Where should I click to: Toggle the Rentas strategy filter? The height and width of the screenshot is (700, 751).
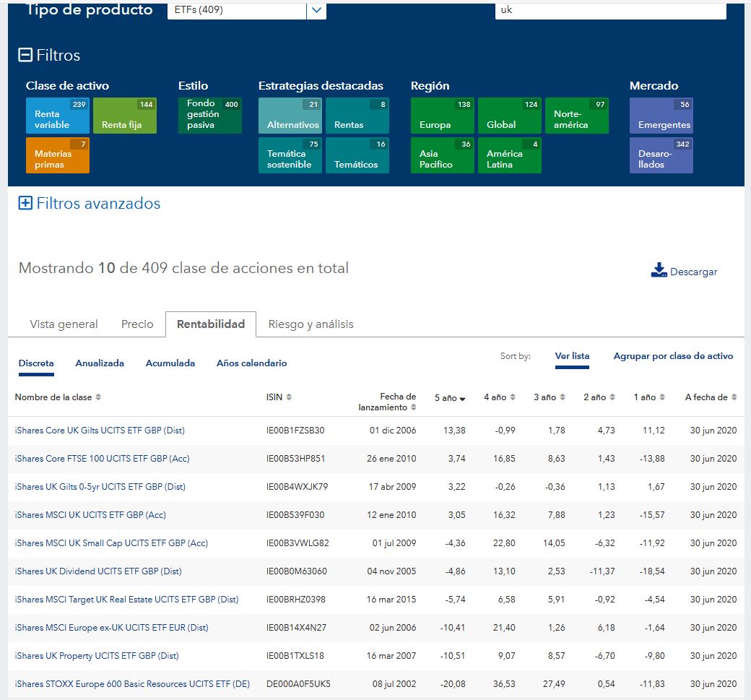pos(357,116)
